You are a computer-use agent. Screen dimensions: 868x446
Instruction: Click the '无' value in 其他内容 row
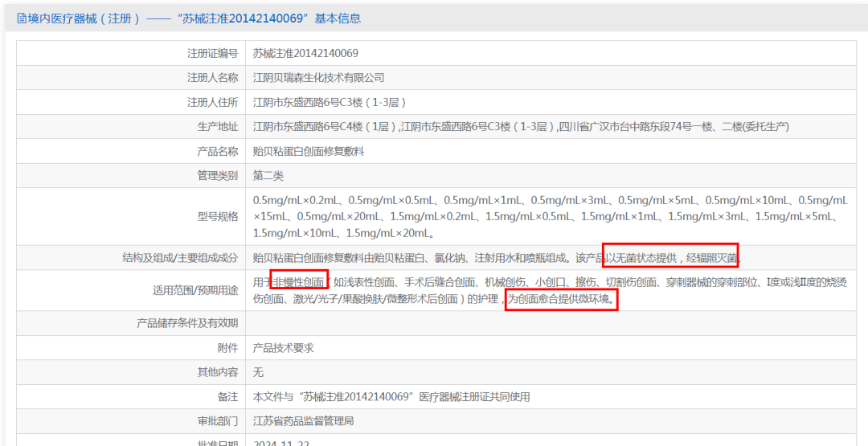coord(258,372)
